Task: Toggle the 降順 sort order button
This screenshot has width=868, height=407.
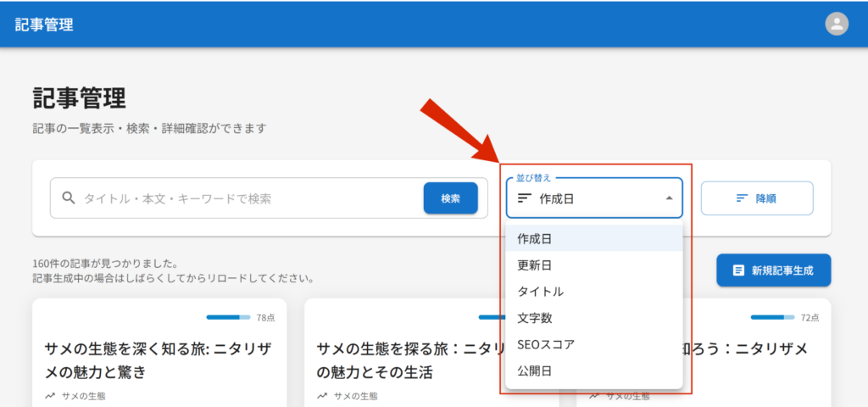Action: [x=756, y=198]
